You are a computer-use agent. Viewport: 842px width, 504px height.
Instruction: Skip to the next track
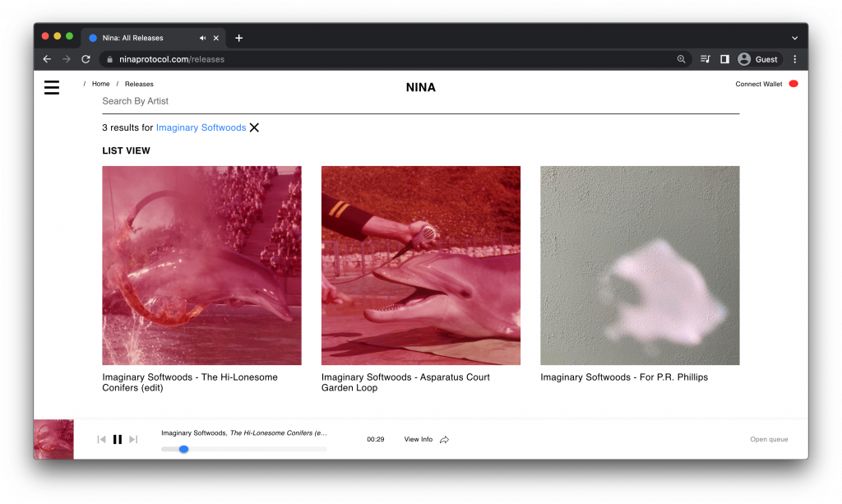click(x=134, y=440)
